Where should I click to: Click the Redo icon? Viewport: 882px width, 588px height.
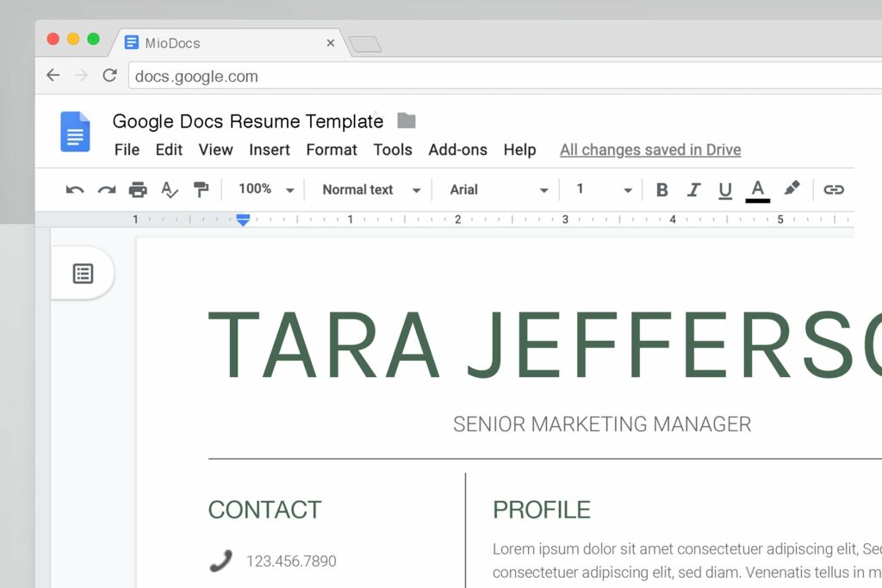106,189
